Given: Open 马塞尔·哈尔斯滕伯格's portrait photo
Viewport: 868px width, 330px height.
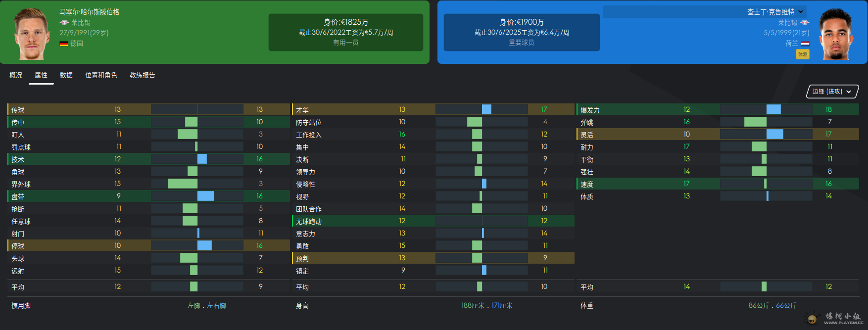Looking at the screenshot, I should 31,34.
